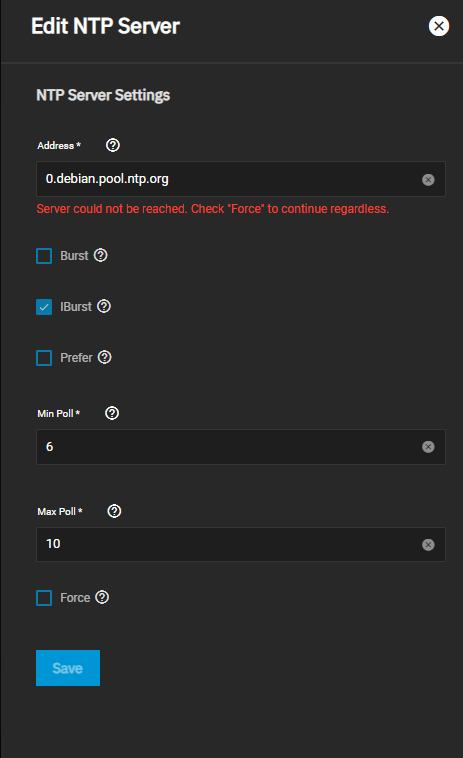Uncheck the IBurst checkbox
Viewport: 463px width, 758px height.
[44, 307]
